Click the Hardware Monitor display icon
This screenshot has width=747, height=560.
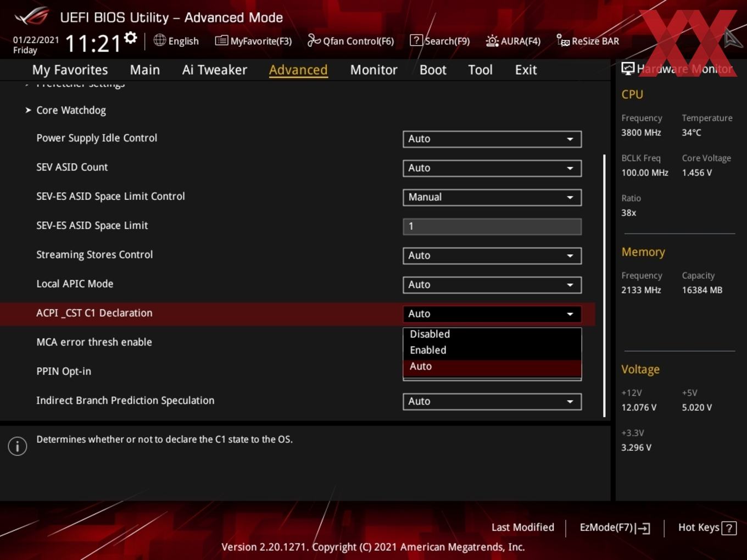(628, 68)
